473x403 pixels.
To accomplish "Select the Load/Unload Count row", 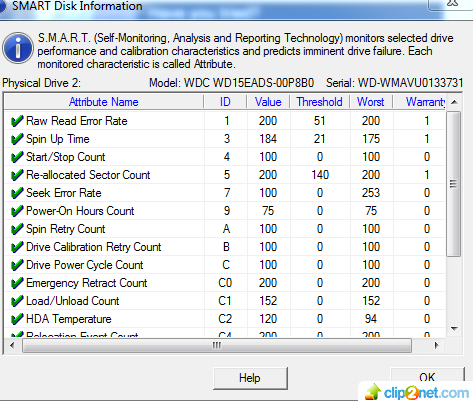I will 225,301.
